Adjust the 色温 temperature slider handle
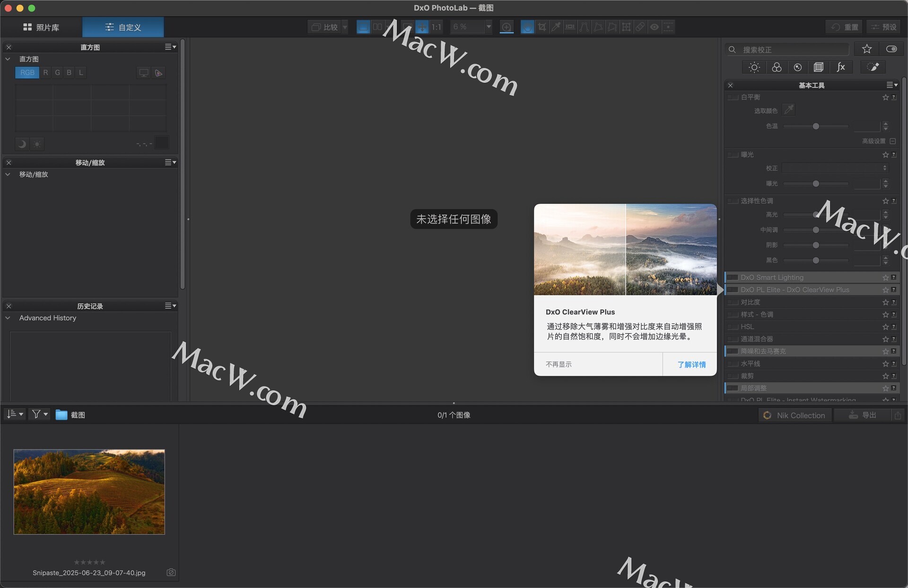Image resolution: width=908 pixels, height=588 pixels. [x=816, y=126]
